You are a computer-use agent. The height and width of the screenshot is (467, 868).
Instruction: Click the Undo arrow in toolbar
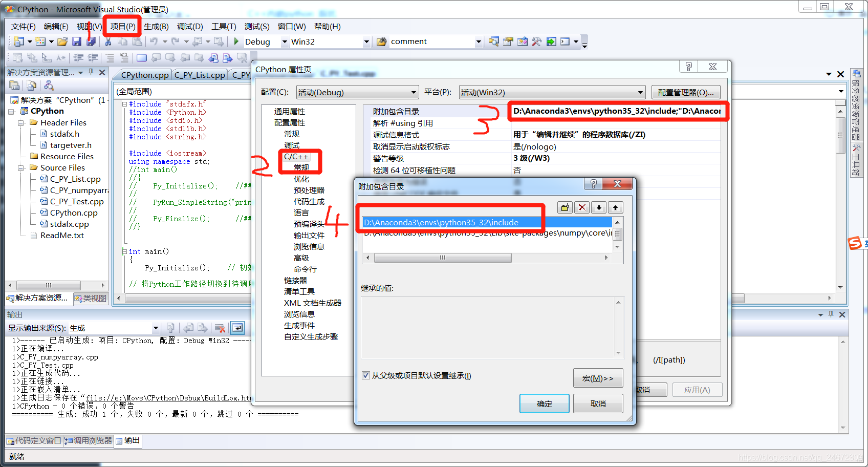pyautogui.click(x=154, y=41)
